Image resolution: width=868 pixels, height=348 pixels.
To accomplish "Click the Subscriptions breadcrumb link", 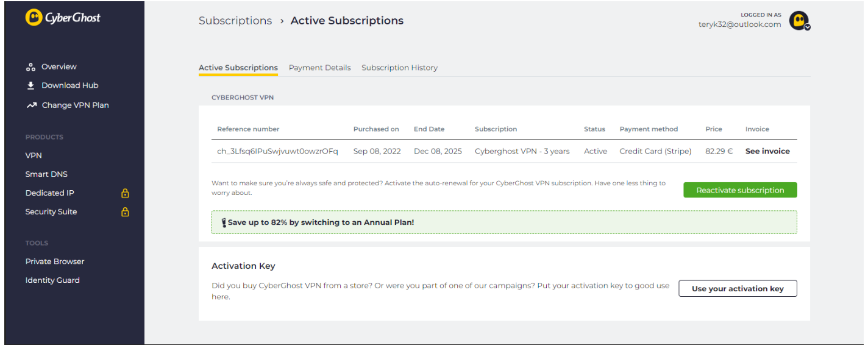I will tap(235, 21).
